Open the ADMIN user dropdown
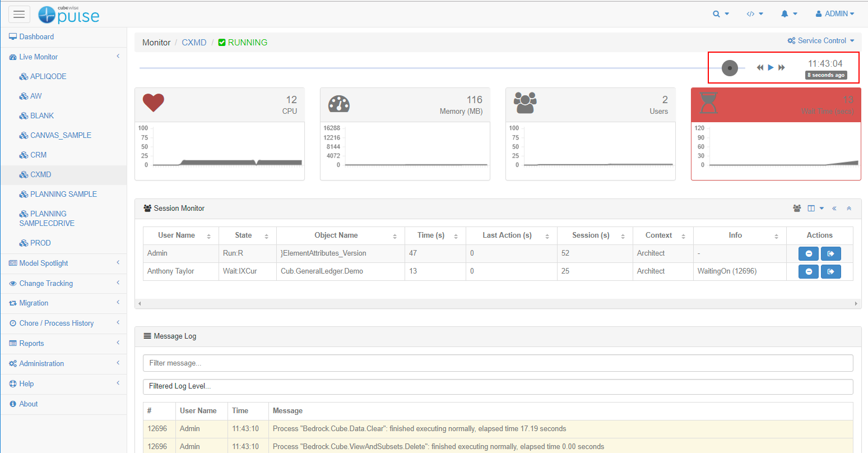This screenshot has height=453, width=868. coord(834,14)
